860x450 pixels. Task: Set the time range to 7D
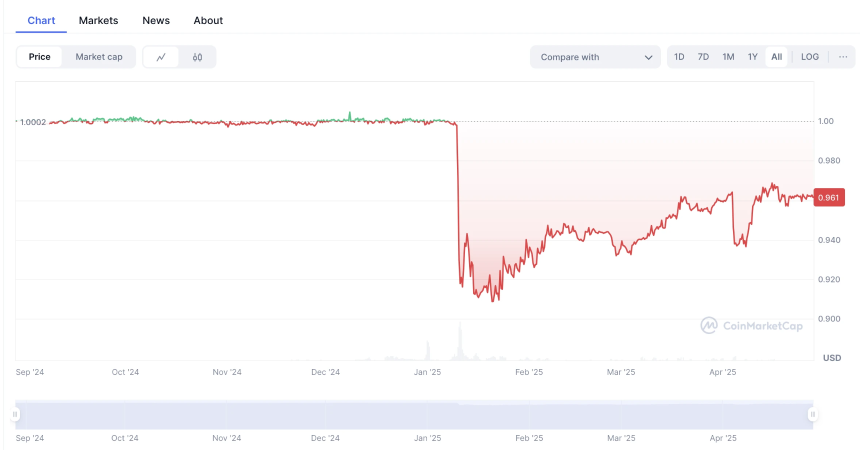703,57
